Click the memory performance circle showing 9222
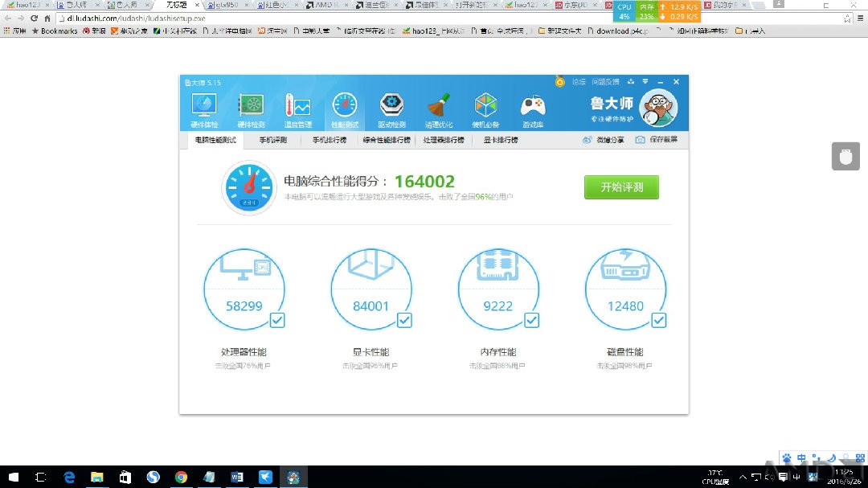The height and width of the screenshot is (488, 868). 498,289
